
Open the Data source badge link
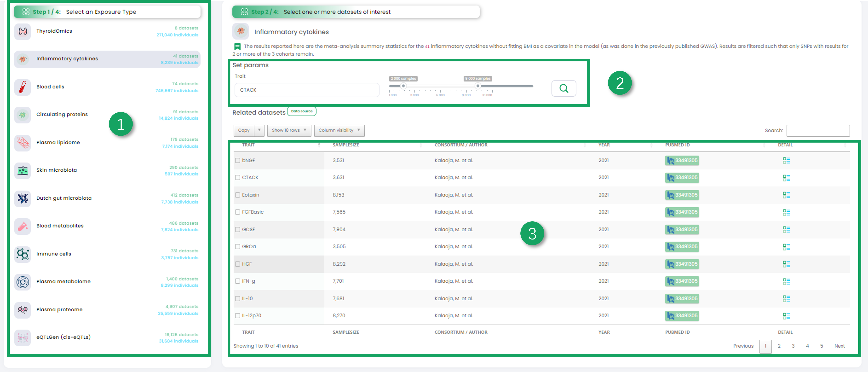(x=302, y=111)
